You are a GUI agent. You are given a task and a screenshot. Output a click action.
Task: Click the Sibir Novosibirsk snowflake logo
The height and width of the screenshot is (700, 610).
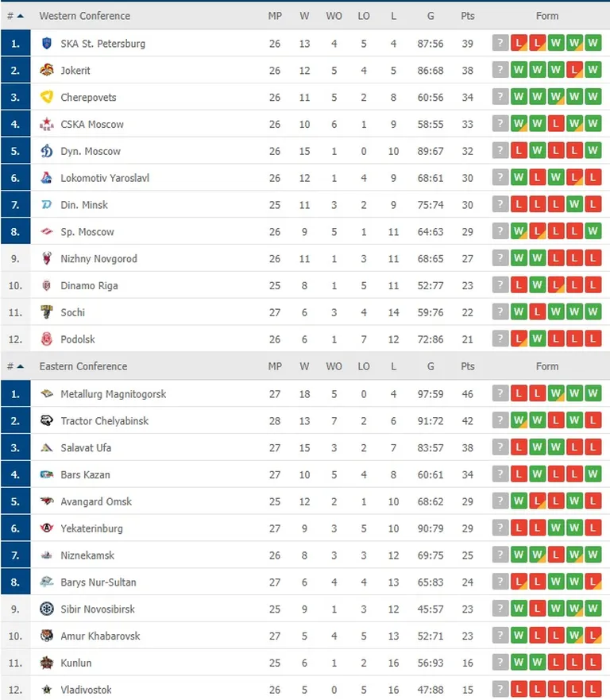click(x=46, y=609)
